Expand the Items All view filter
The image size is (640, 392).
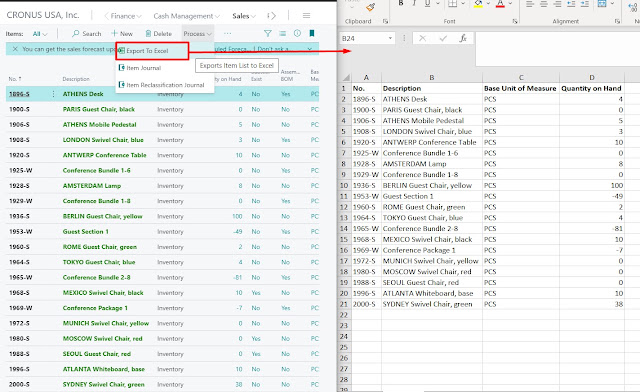tap(40, 34)
